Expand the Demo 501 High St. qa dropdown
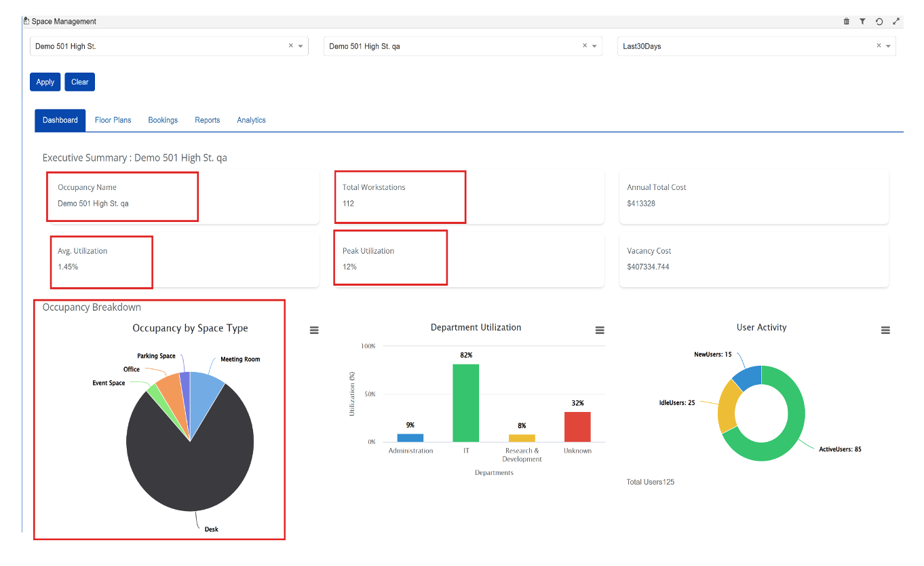The height and width of the screenshot is (566, 924). (x=594, y=46)
